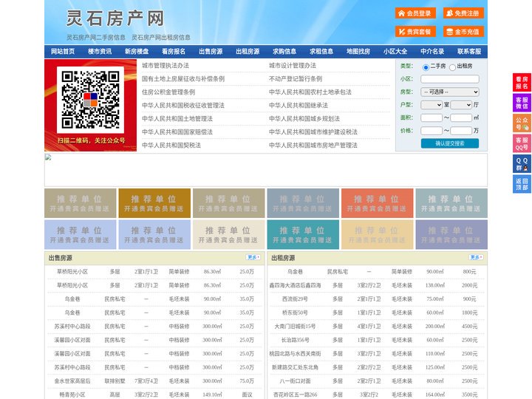Open the 金币充值 button
532x399 pixels.
click(463, 32)
